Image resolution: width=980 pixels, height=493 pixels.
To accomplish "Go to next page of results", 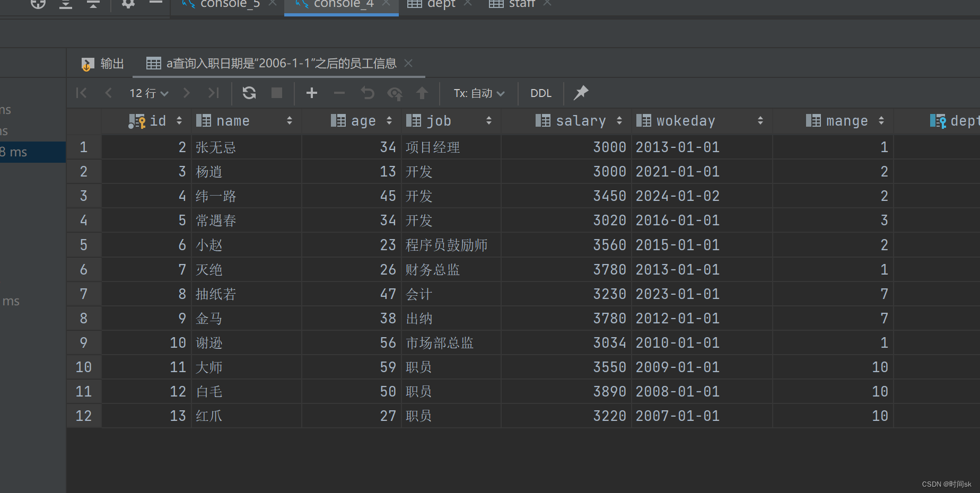I will point(186,93).
